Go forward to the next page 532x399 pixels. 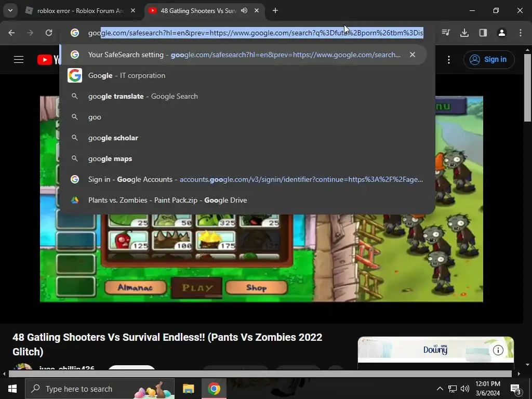pyautogui.click(x=30, y=33)
